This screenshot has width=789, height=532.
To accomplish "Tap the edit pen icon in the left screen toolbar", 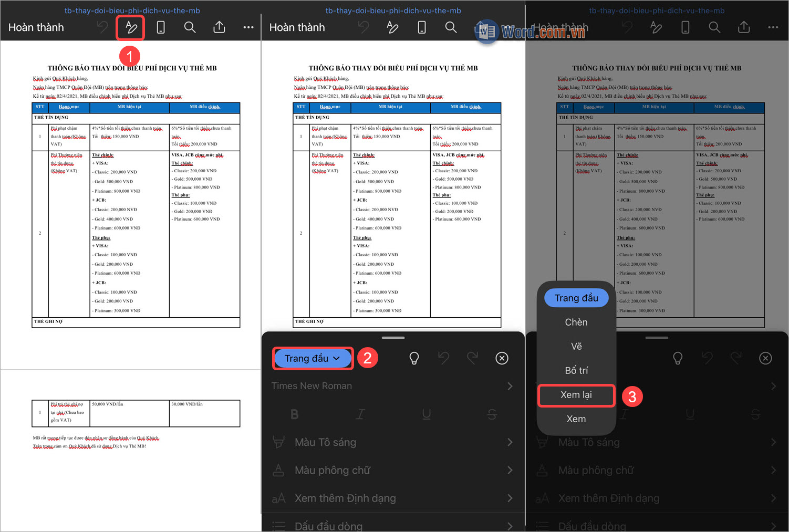I will point(131,27).
